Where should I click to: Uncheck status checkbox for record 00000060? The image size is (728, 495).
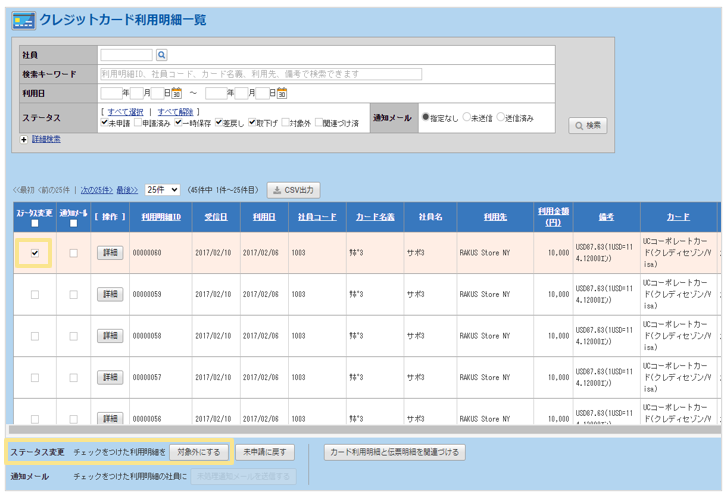(35, 254)
